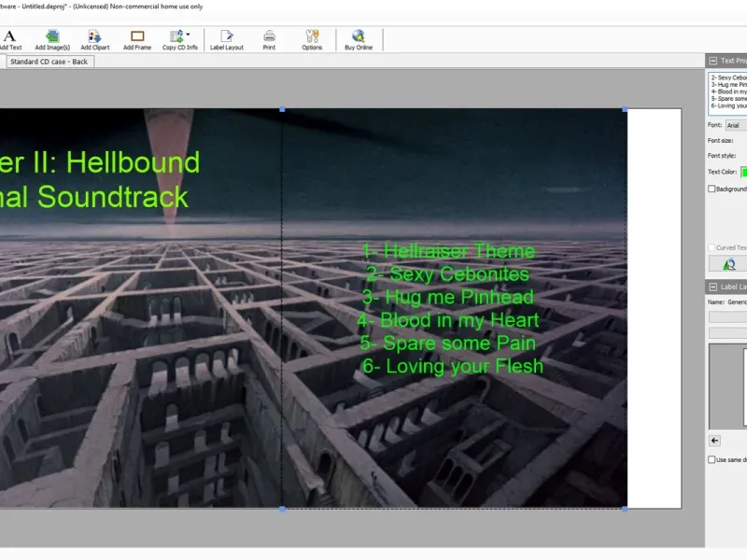Image resolution: width=747 pixels, height=560 pixels.
Task: Click the '3- Hug me Pinhead' track line
Action: click(x=448, y=297)
